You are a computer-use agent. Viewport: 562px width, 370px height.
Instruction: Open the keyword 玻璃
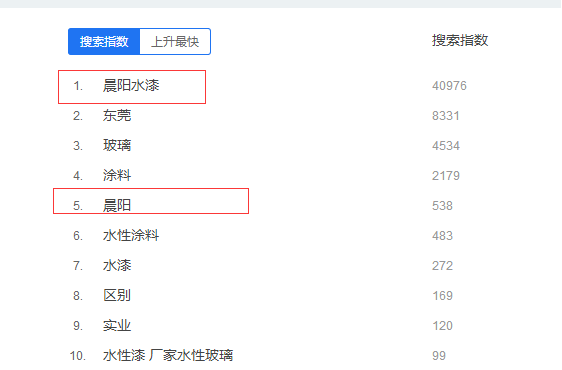117,146
